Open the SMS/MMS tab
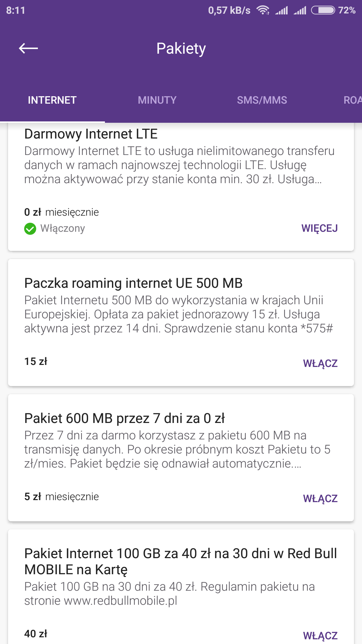 [x=262, y=100]
